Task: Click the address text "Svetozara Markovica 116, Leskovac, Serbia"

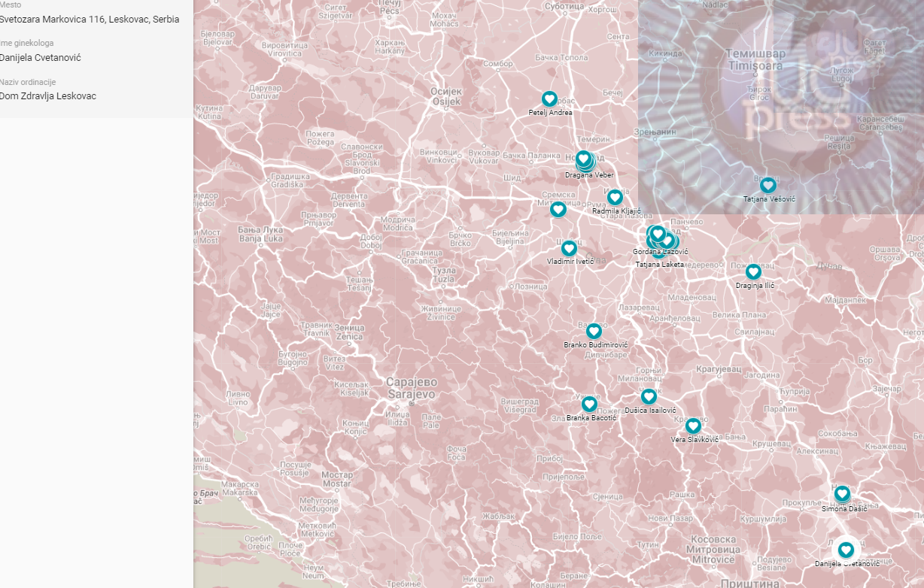Action: click(90, 19)
